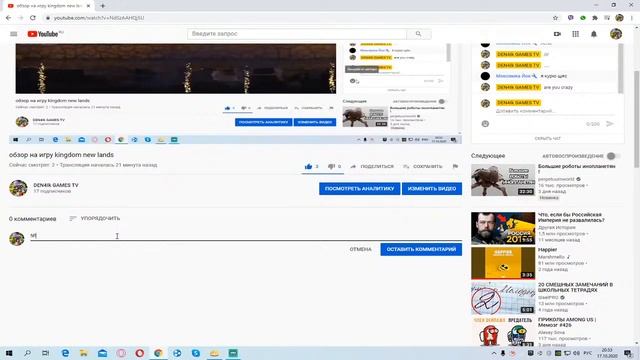Click the '0 комментариев' count
The height and width of the screenshot is (360, 640).
point(33,219)
